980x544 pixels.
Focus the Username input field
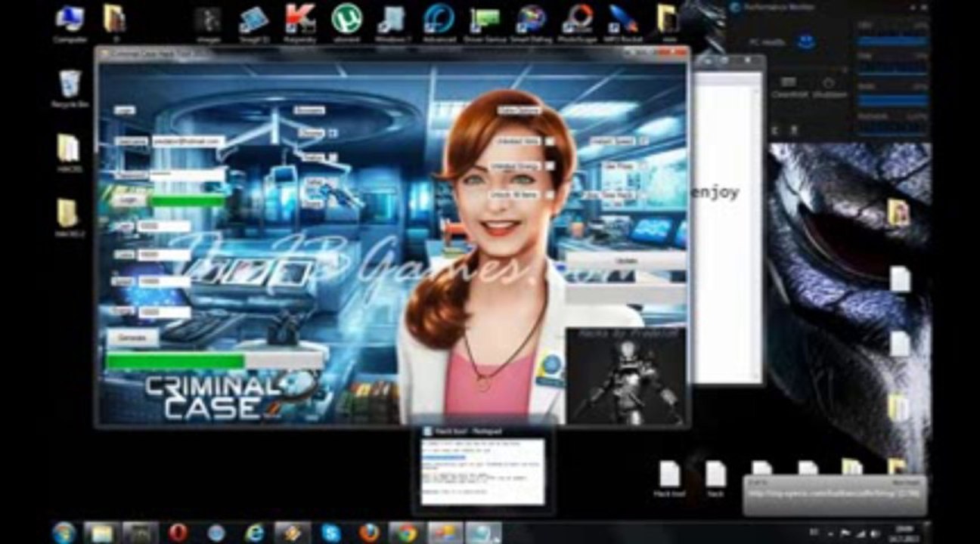coord(188,141)
